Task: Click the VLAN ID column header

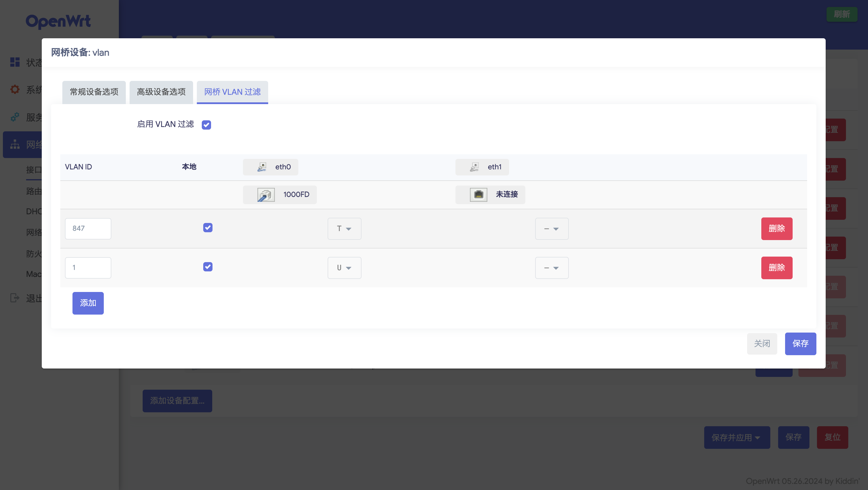Action: point(78,167)
